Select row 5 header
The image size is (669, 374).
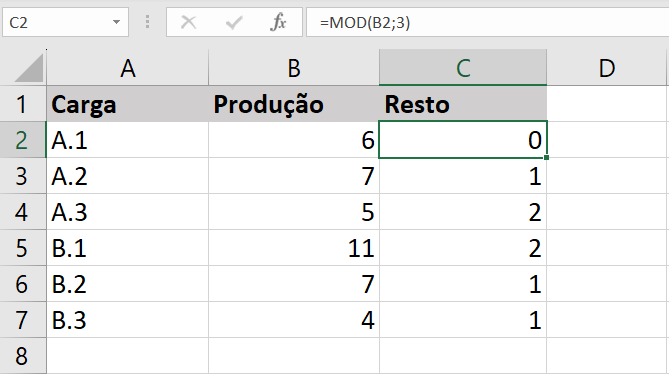(23, 248)
